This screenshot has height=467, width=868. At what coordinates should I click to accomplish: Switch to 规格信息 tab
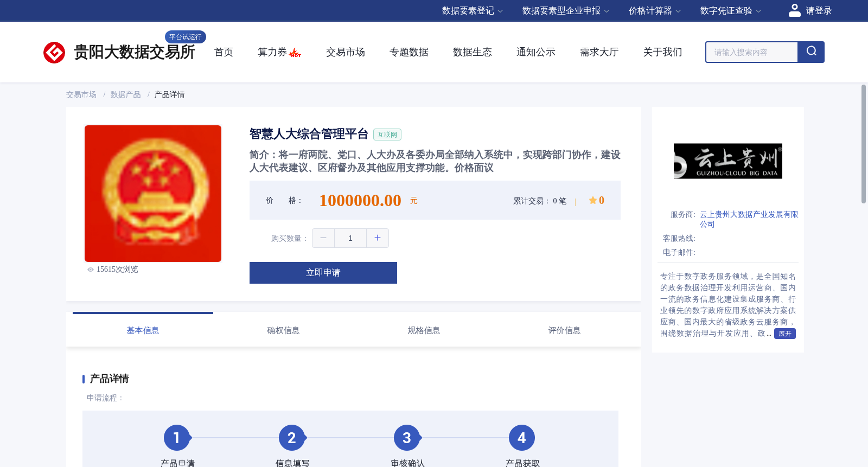click(424, 330)
